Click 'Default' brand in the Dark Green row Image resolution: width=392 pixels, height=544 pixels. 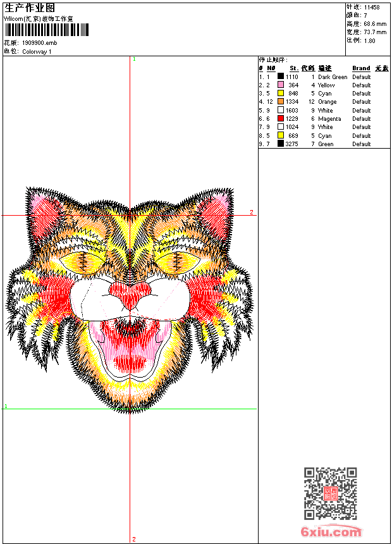362,77
